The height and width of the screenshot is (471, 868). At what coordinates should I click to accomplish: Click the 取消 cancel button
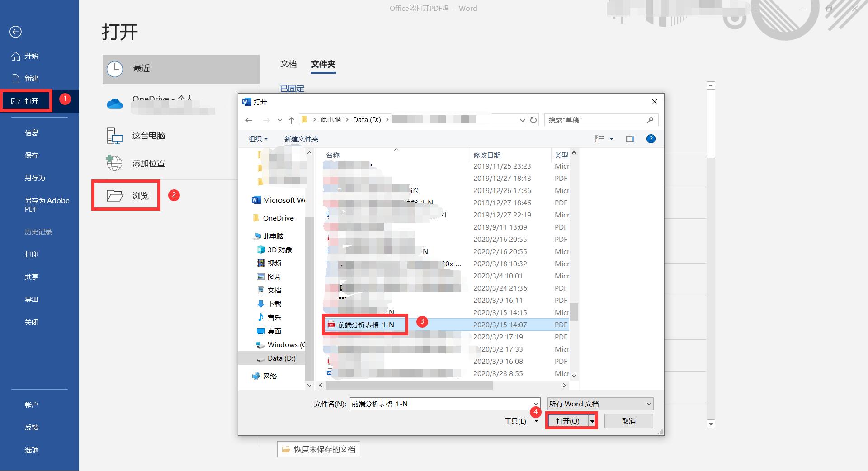[628, 421]
